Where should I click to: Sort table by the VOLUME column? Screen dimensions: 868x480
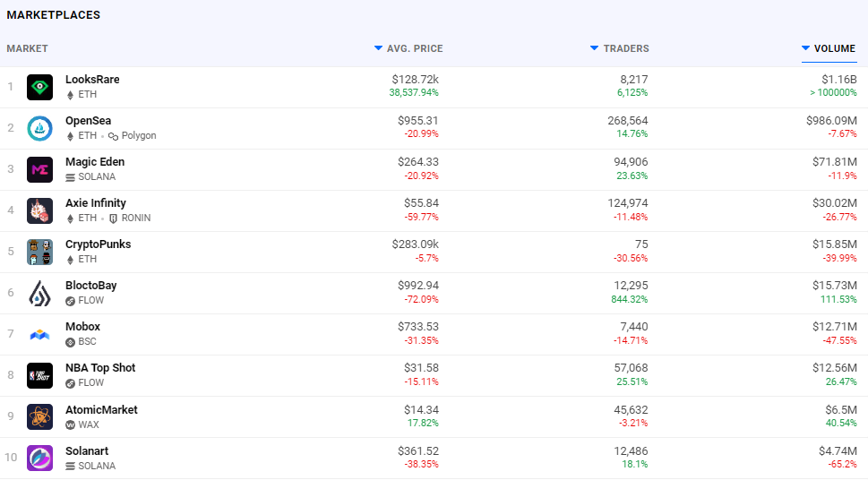(x=829, y=48)
